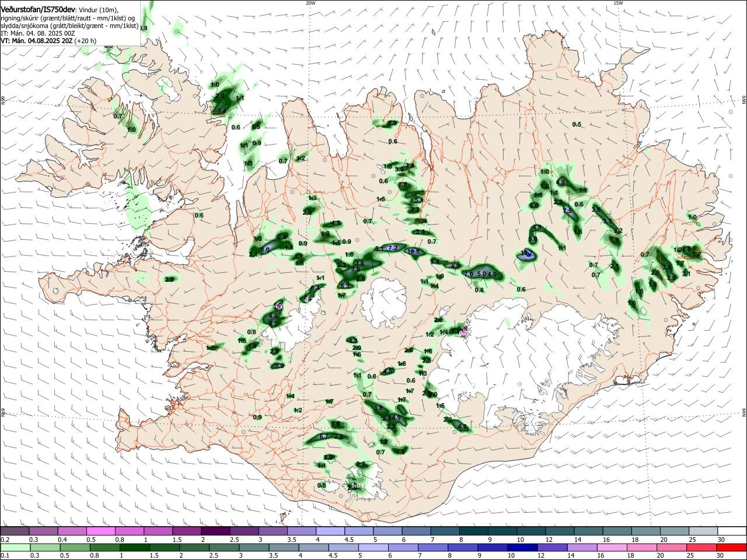
Task: Click the bright magenta swatch between 0.5 and 0.8 in top legend row
Action: 100,531
